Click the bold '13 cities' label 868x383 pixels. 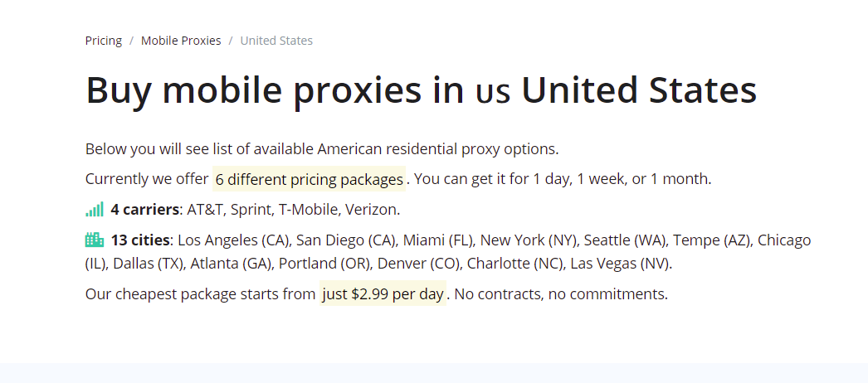point(140,240)
